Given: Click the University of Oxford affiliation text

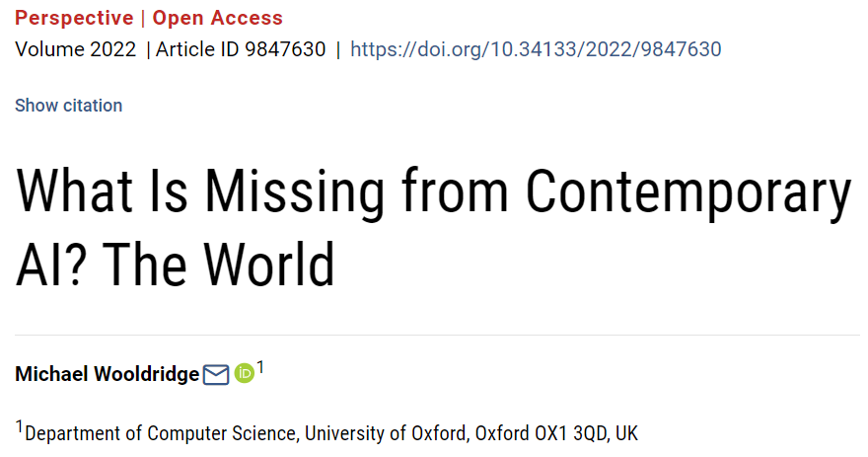Looking at the screenshot, I should (388, 433).
